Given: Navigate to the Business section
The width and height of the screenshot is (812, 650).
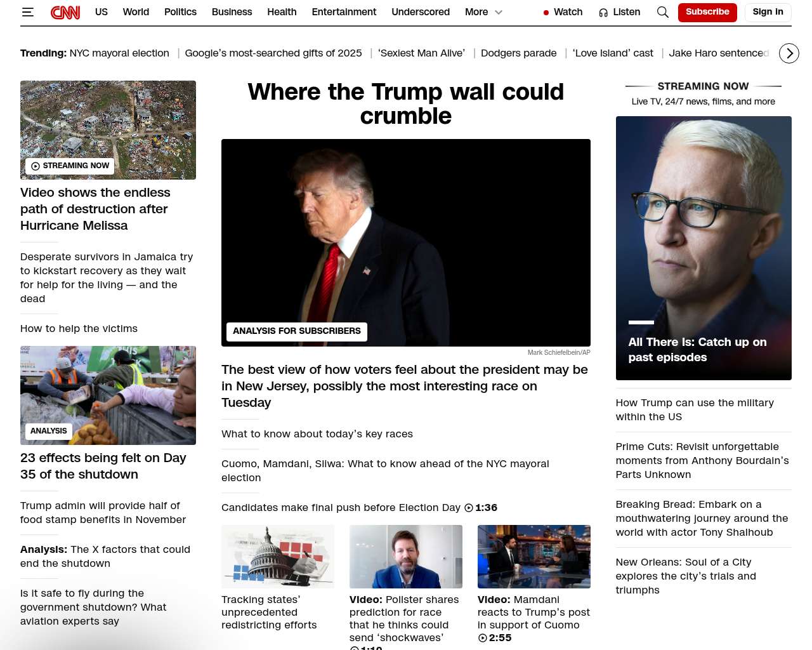Looking at the screenshot, I should pyautogui.click(x=232, y=12).
